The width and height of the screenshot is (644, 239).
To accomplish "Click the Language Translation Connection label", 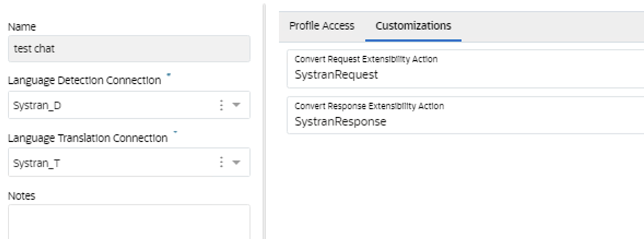I will click(88, 138).
